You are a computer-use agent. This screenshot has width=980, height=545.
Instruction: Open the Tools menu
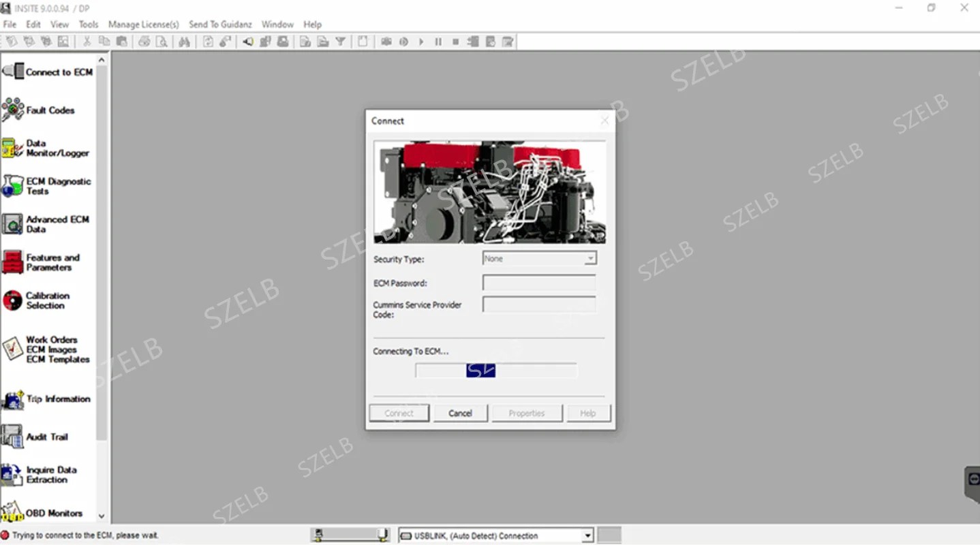[x=89, y=25]
